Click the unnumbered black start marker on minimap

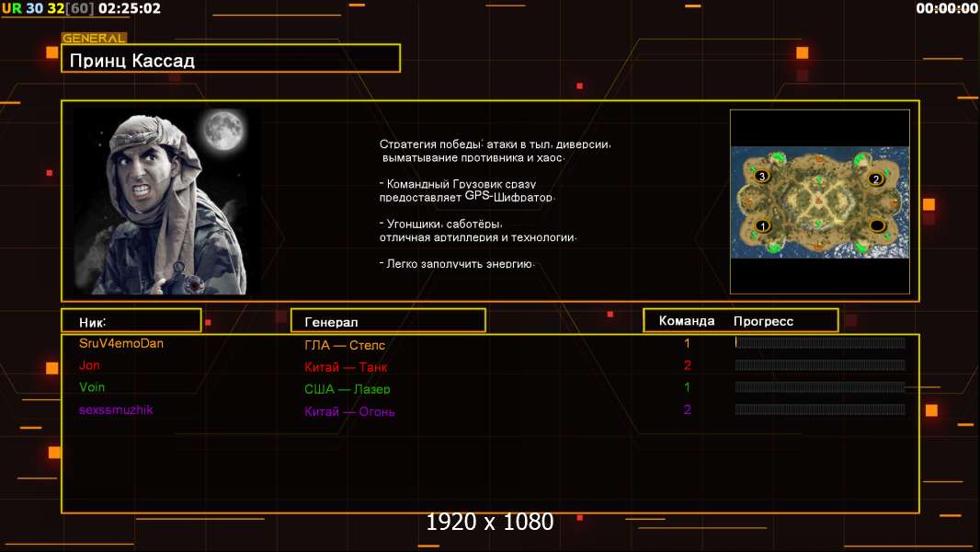pos(877,225)
